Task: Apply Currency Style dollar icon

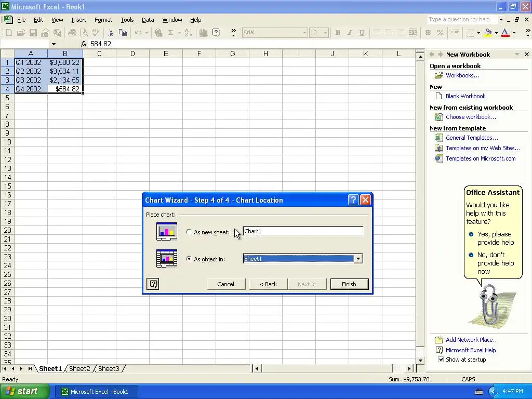Action: (x=428, y=33)
